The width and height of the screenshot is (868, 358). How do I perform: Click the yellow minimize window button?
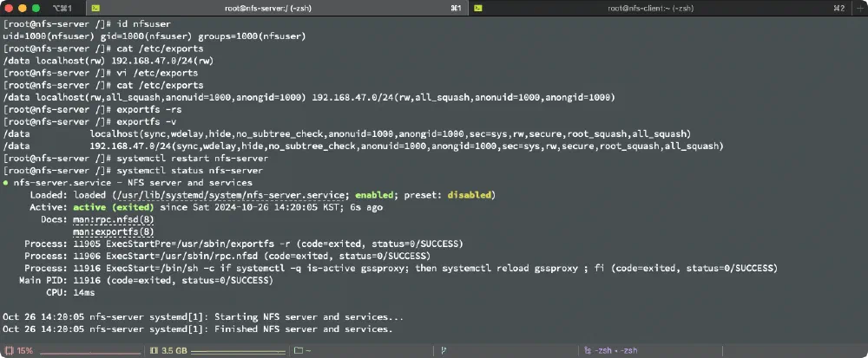click(x=23, y=8)
